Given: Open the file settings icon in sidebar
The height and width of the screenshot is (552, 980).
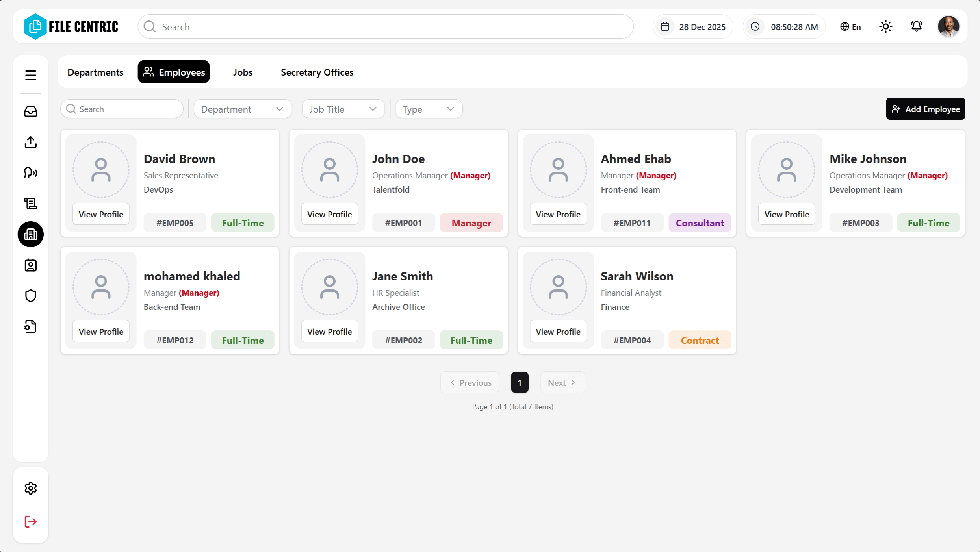Looking at the screenshot, I should click(x=30, y=326).
